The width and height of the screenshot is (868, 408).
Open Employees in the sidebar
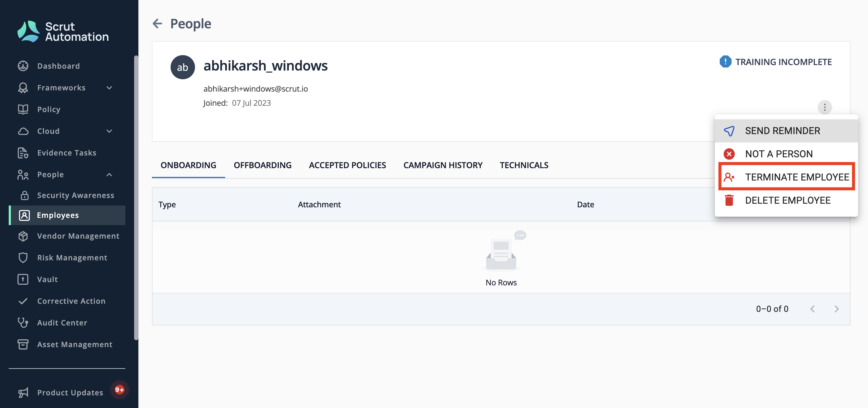67,215
